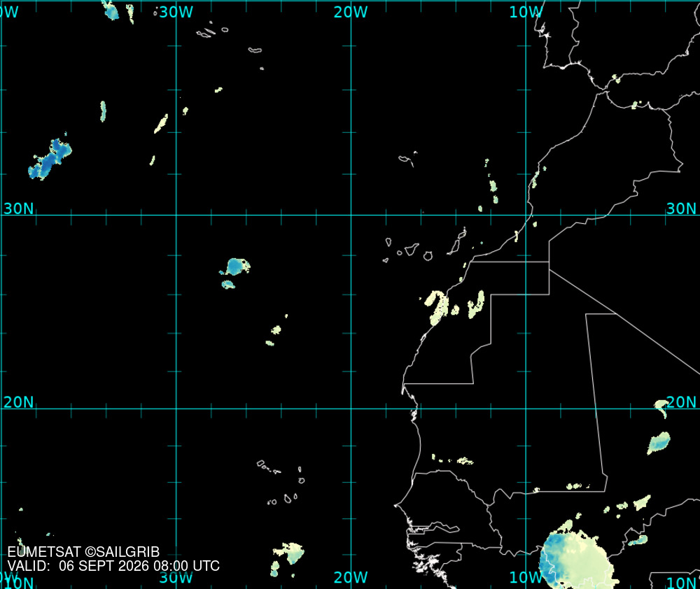This screenshot has height=589, width=700.
Task: Click the 30N latitude label on left
Action: (x=18, y=208)
